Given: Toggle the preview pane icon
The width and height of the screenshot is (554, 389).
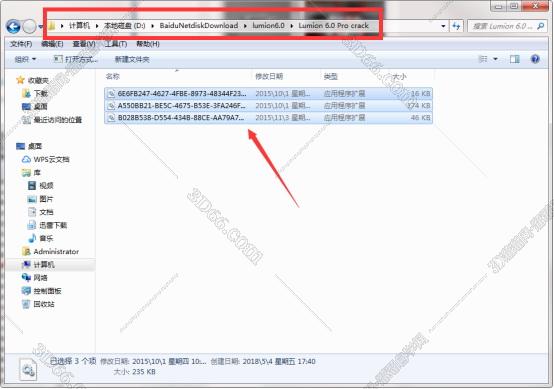Looking at the screenshot, I should [x=515, y=59].
